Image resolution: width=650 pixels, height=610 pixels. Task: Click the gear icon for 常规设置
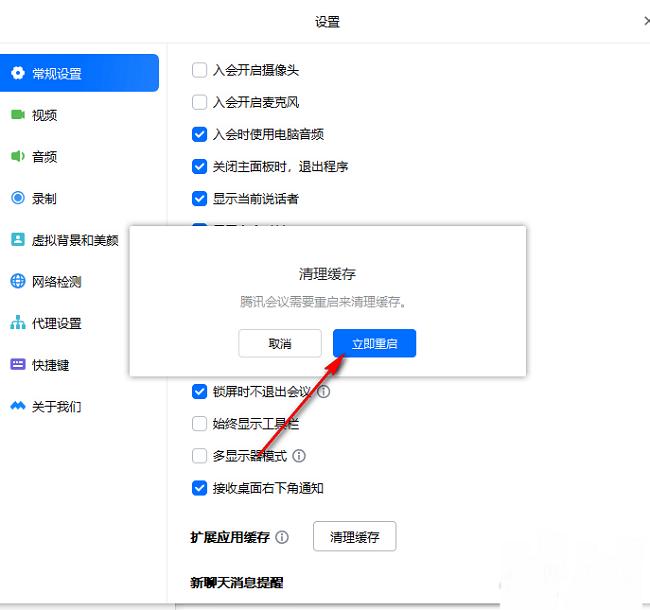(18, 73)
